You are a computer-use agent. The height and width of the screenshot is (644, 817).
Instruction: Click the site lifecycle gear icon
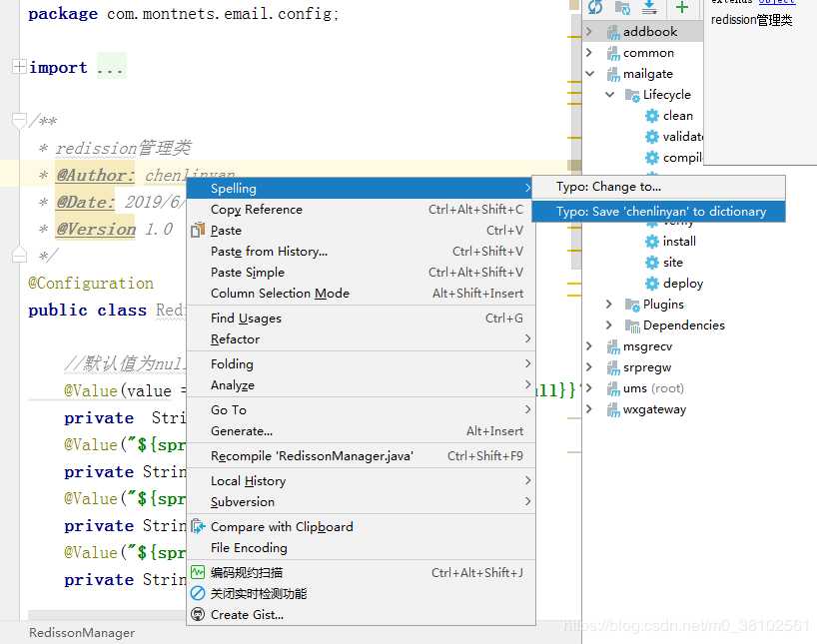(x=652, y=262)
